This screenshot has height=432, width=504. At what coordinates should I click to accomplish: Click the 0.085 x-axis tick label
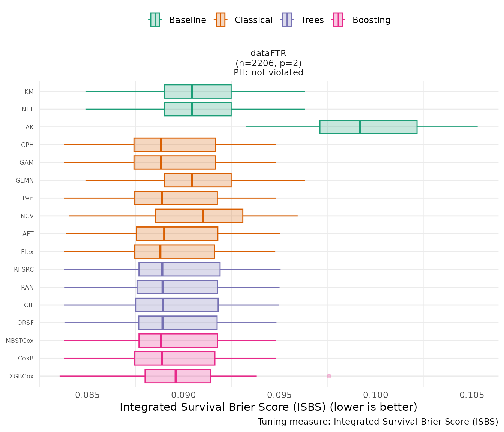click(87, 395)
